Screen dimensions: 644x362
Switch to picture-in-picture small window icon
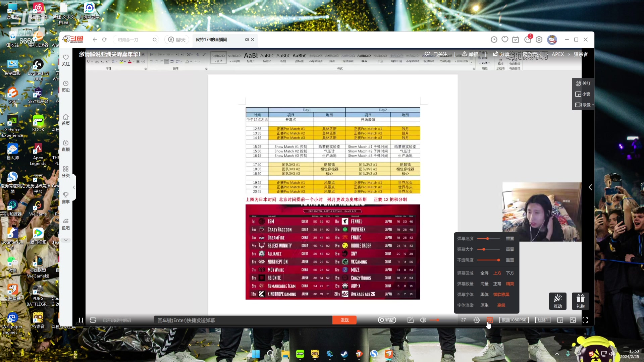[560, 320]
